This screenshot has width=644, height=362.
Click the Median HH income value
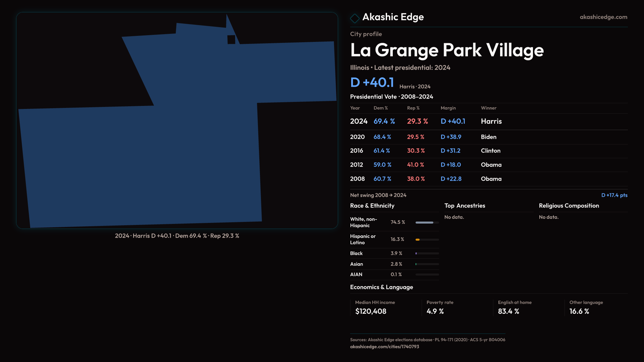(371, 311)
